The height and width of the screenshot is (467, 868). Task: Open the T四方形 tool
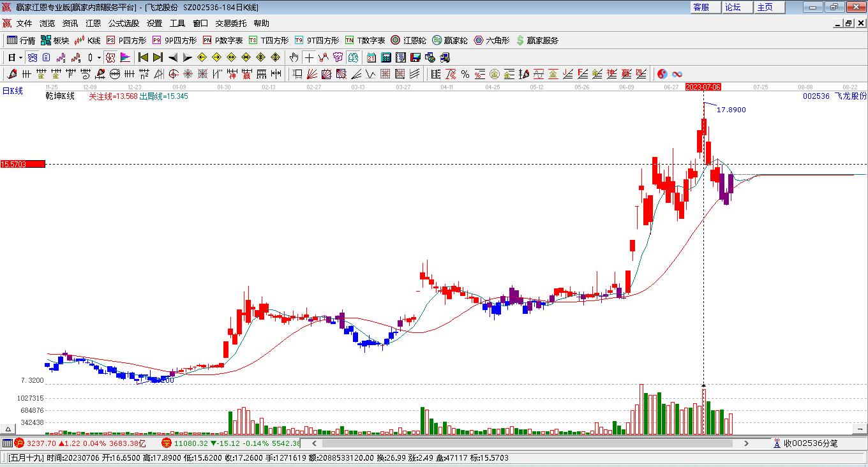click(269, 40)
